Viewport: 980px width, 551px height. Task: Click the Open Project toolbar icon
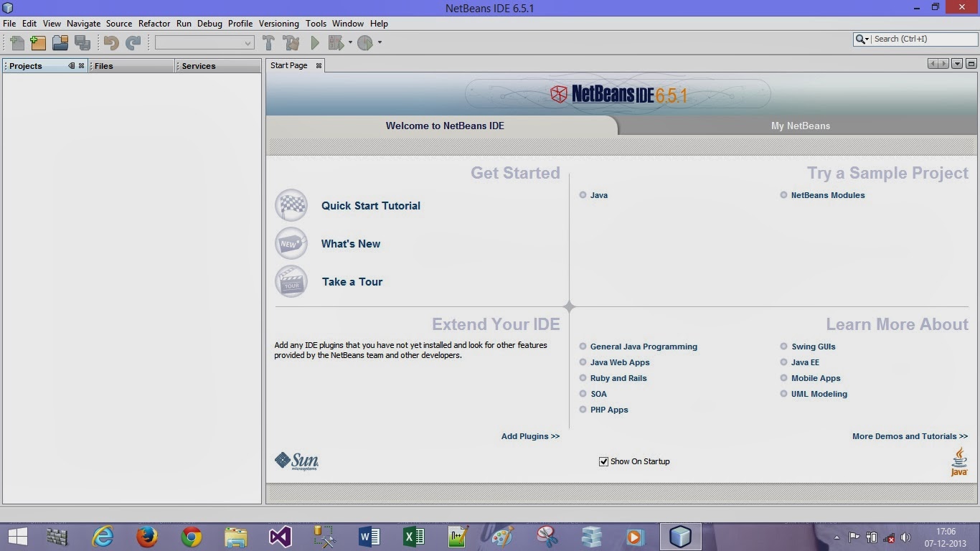pos(61,42)
